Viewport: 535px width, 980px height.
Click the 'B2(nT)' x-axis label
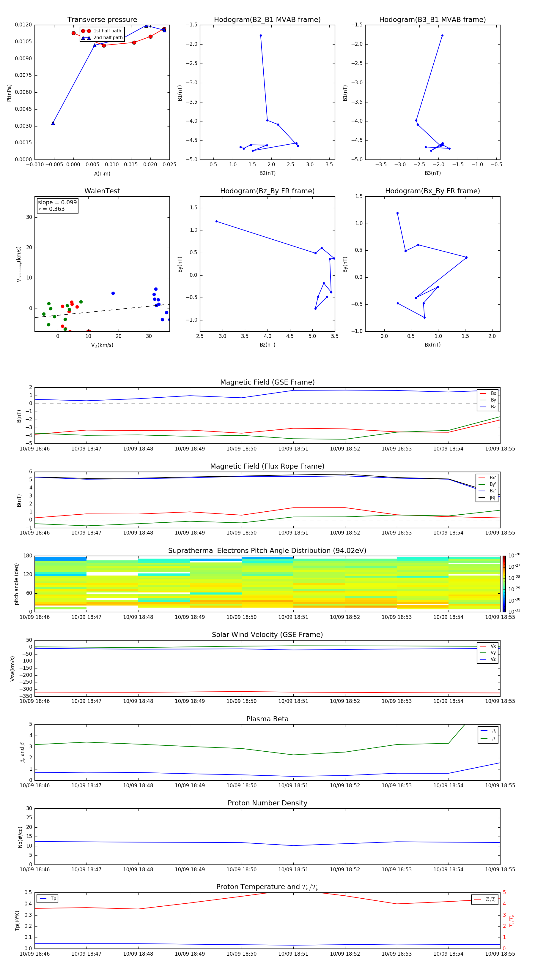267,173
